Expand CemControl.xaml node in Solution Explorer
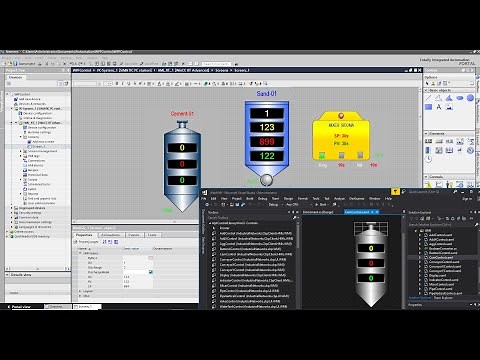Viewport: 480px width, 360px height. [420, 257]
